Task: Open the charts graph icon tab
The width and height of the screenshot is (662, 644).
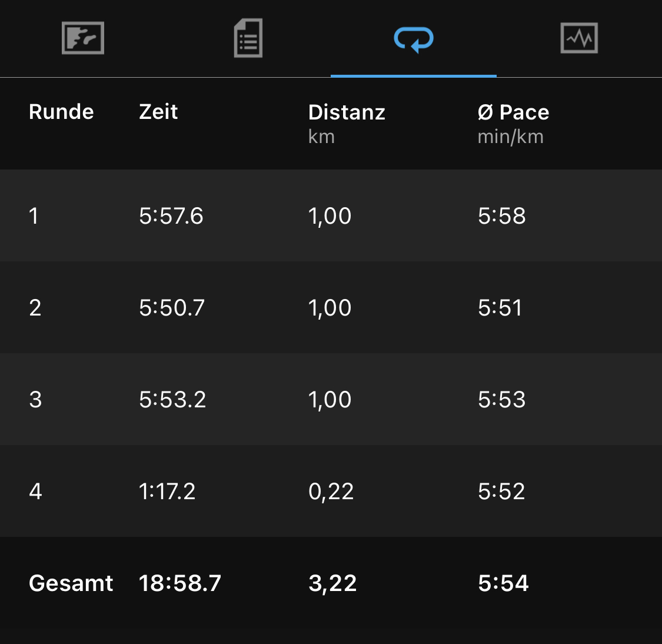Action: pyautogui.click(x=579, y=38)
